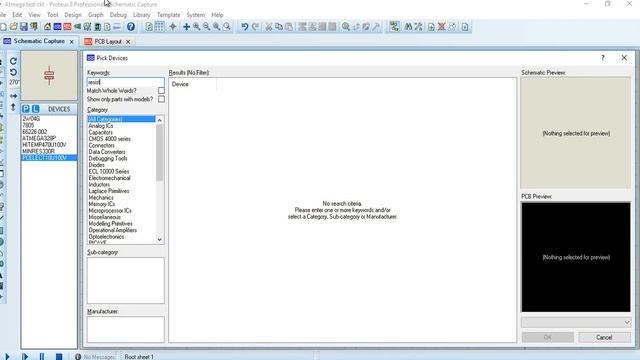The height and width of the screenshot is (360, 640).
Task: Open the System menu
Action: pyautogui.click(x=196, y=15)
